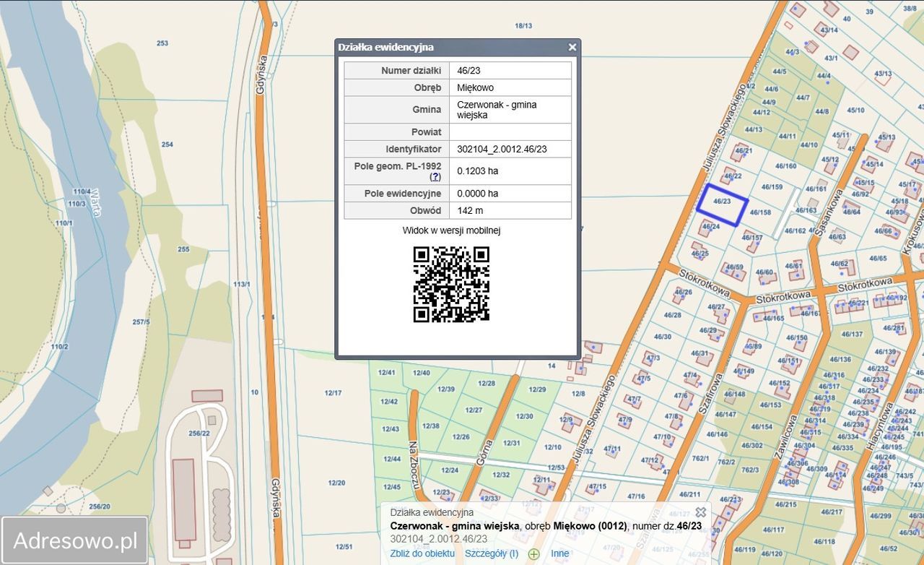This screenshot has height=565, width=924.
Task: Select the highlighted blue parcel 46/23 on map
Action: tap(722, 204)
